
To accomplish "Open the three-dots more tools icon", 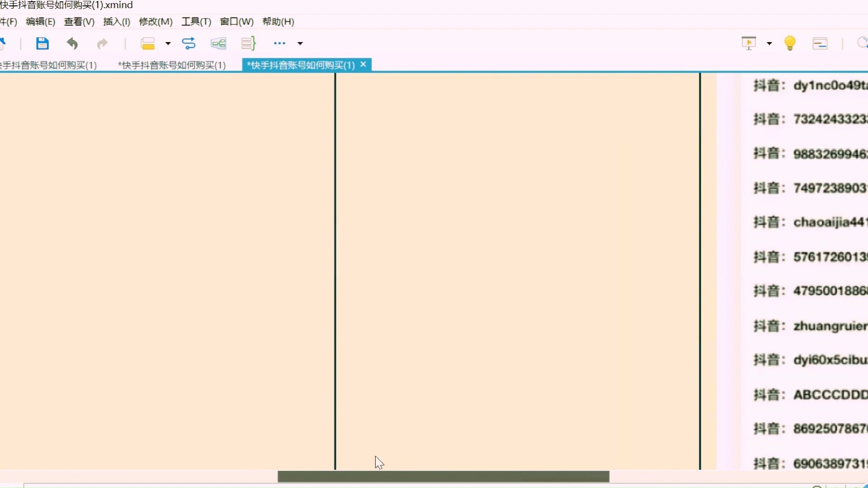I will pos(280,43).
